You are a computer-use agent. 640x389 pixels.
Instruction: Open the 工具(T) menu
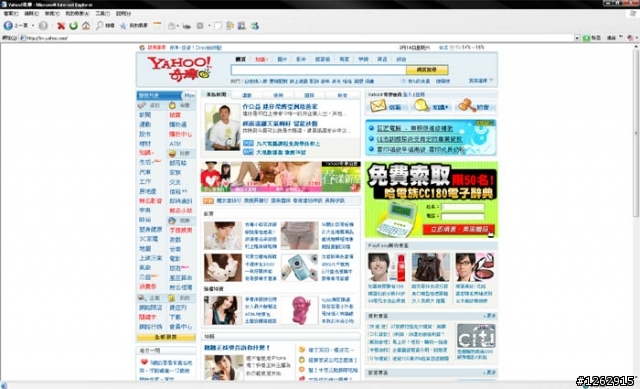[102, 13]
